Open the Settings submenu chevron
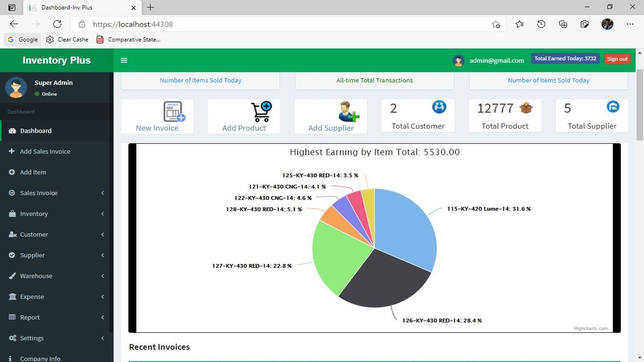Viewport: 644px width, 362px height. tap(103, 338)
